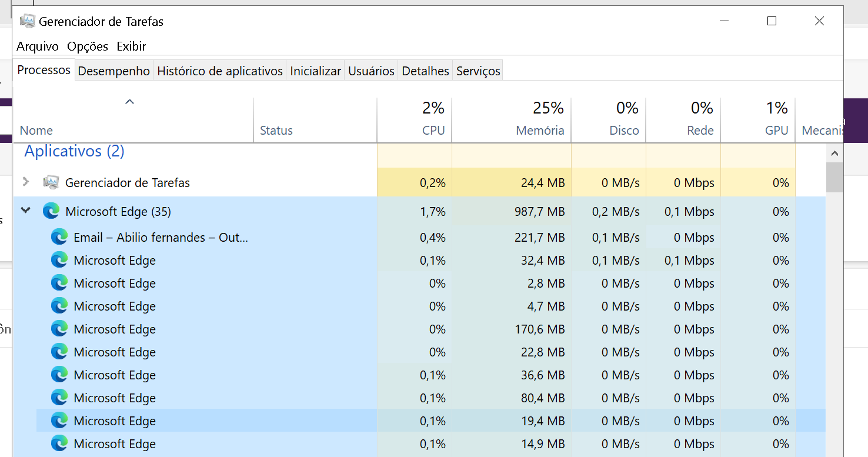Screen dimensions: 868x457
Task: Click the Mecanismo GPU column header
Action: coord(819,120)
